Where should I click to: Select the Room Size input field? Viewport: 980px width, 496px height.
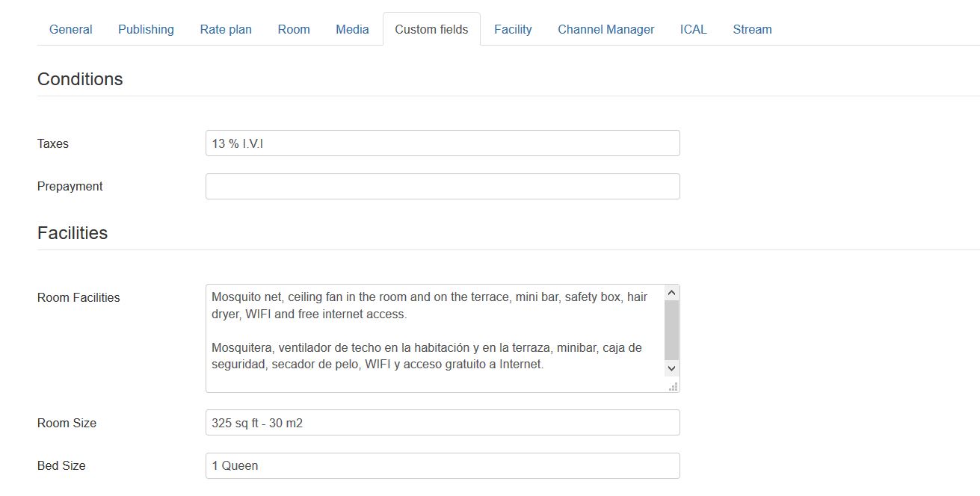(443, 423)
